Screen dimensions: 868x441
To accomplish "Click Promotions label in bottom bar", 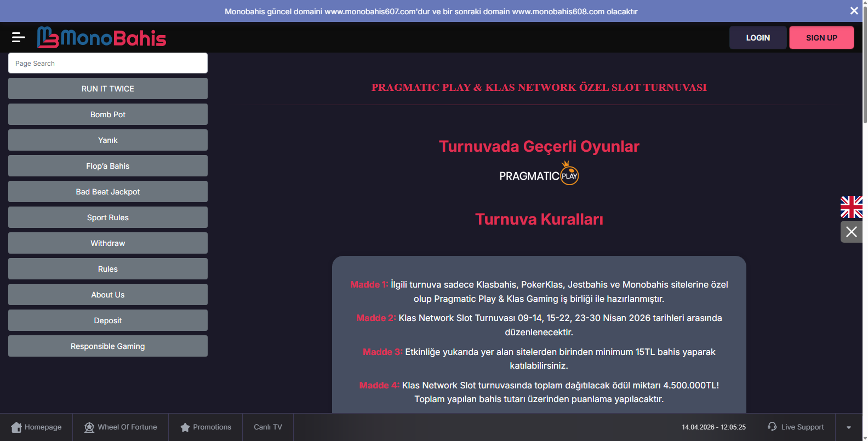I will [212, 427].
